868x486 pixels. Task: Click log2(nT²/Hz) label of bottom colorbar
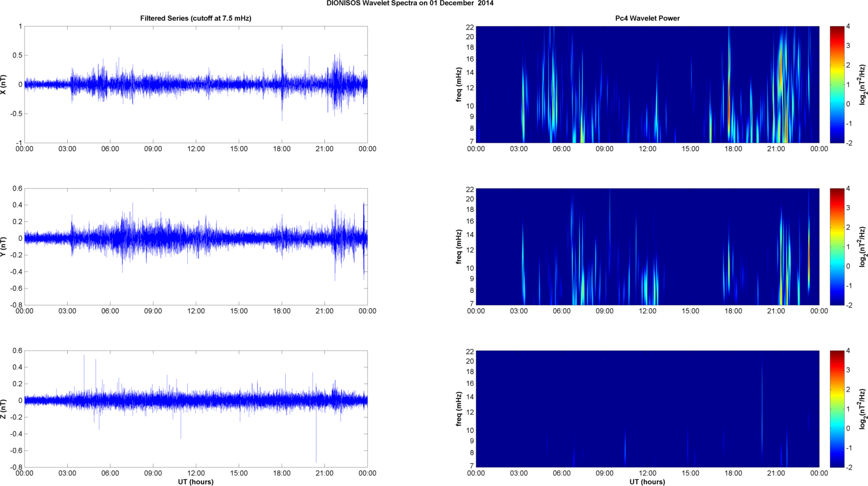coord(863,409)
